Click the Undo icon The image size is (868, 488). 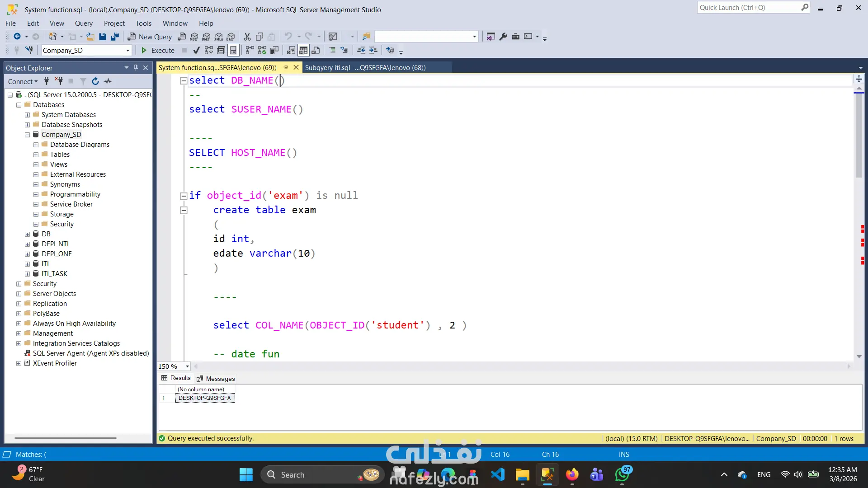[x=288, y=37]
